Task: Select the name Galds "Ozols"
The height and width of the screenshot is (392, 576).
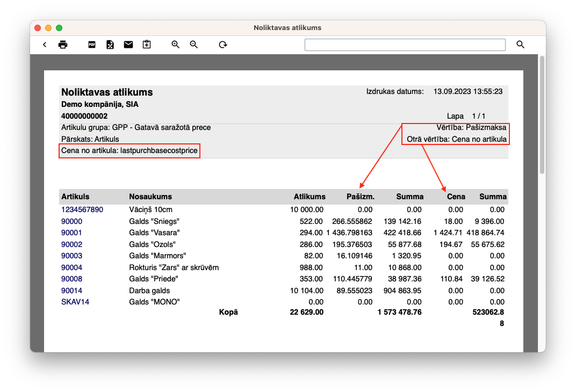Action: coord(153,244)
